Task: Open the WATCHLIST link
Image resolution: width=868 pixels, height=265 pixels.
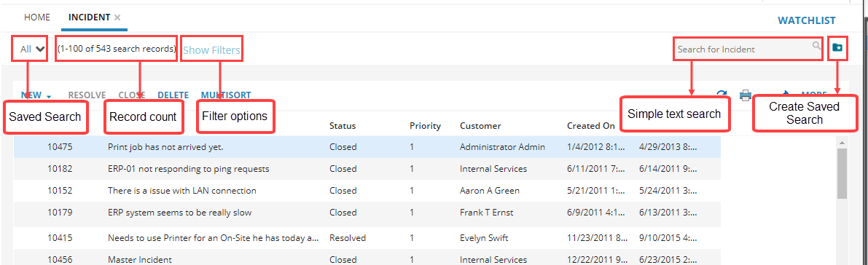Action: pos(807,20)
